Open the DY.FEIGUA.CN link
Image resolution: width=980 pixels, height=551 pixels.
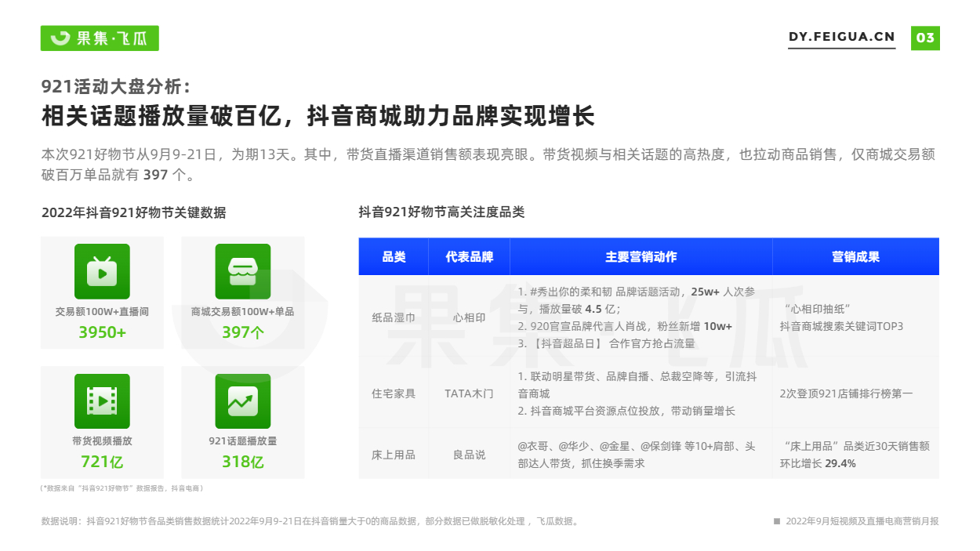click(841, 37)
